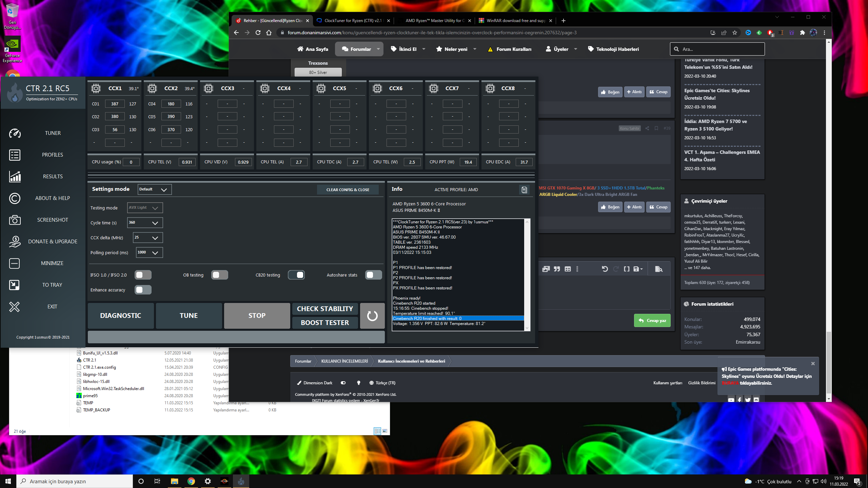The width and height of the screenshot is (868, 488).
Task: Open the Cycle time 360 dropdown
Action: tap(145, 223)
